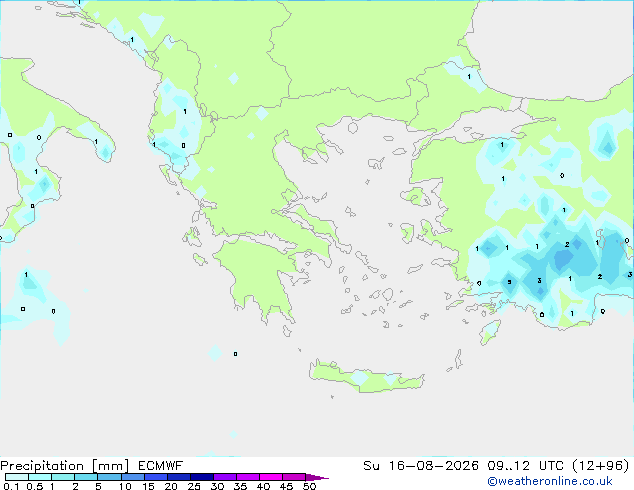Click the legend label '0.1'
This screenshot has width=634, height=490.
pos(11,486)
